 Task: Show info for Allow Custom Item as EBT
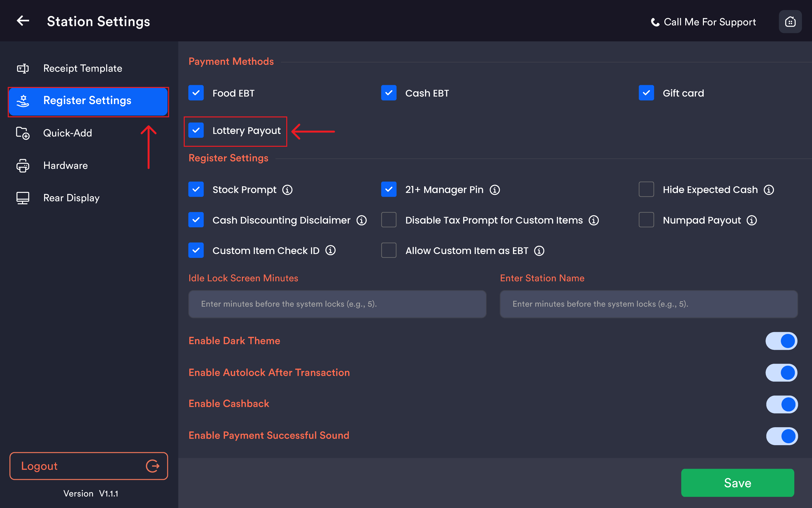tap(539, 251)
